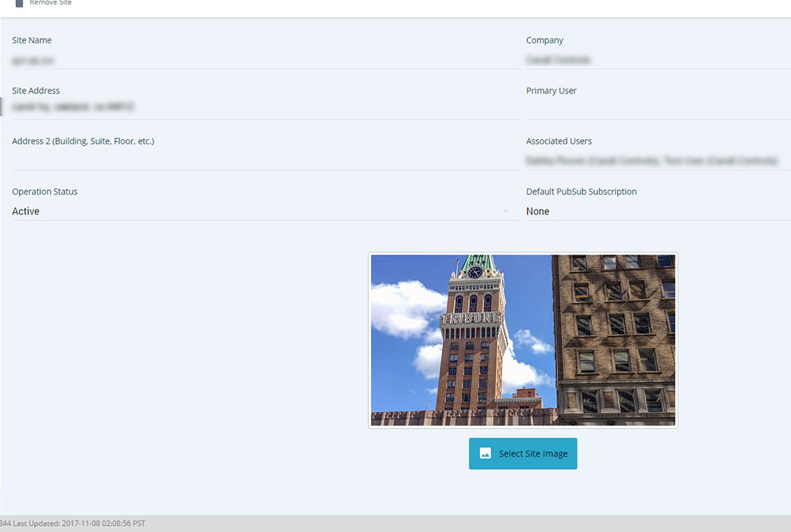Screen dimensions: 791x532
Task: Click into the Site Address field
Action: click(265, 107)
